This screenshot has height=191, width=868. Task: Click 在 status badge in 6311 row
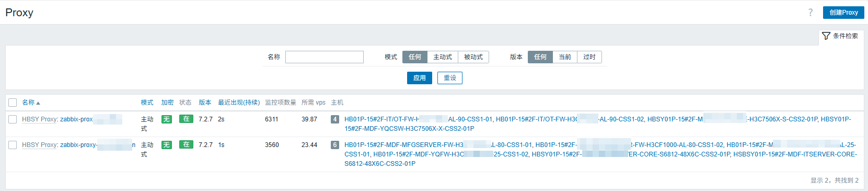point(186,119)
